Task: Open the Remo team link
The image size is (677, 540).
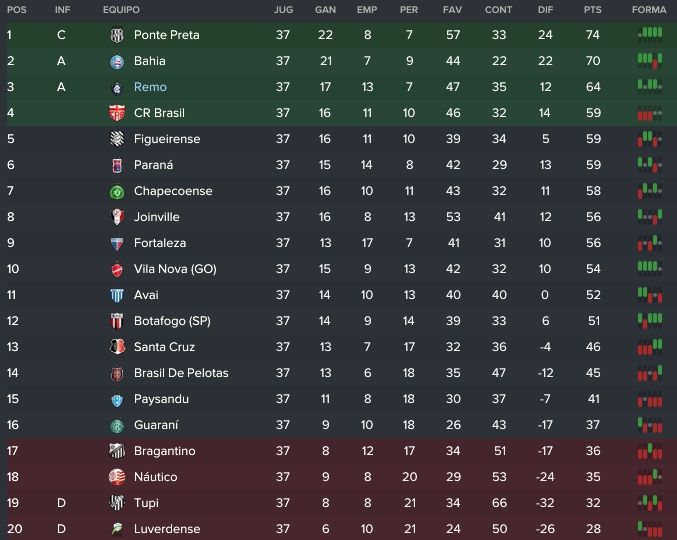Action: (150, 87)
